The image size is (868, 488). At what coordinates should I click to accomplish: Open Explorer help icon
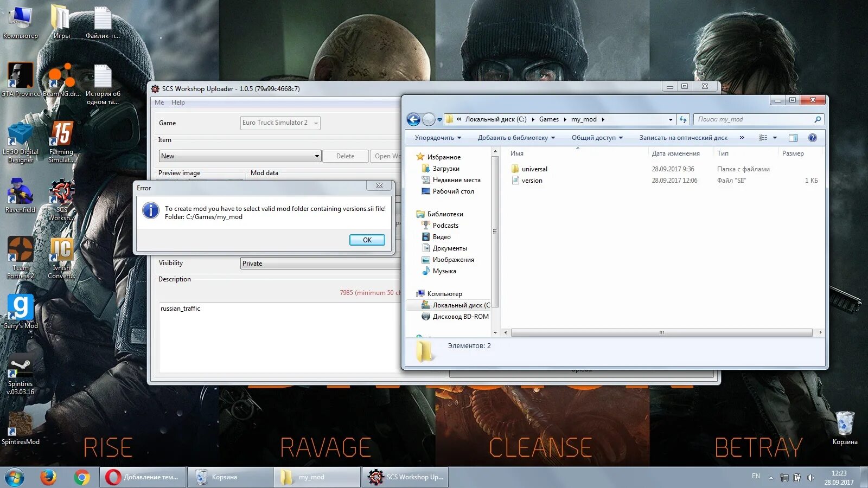coord(812,138)
